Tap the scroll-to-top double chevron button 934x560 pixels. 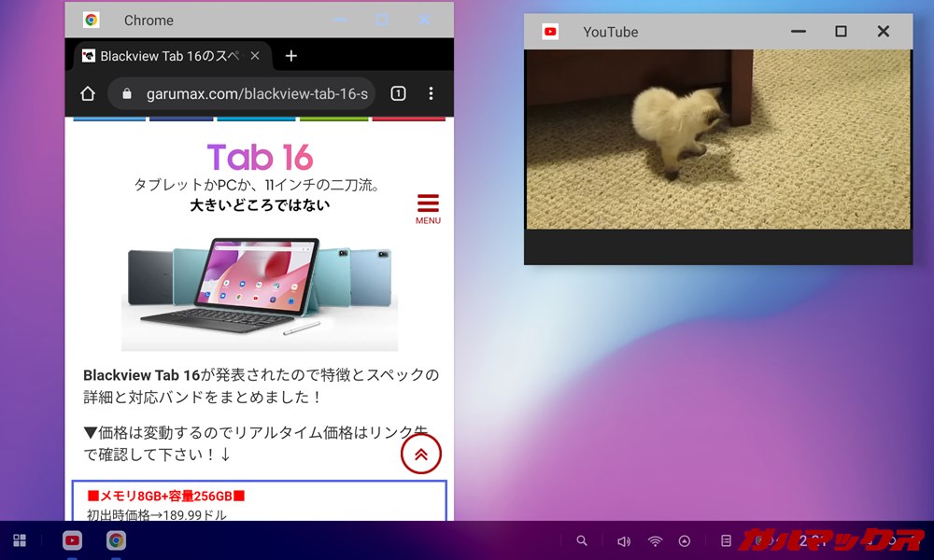[420, 454]
